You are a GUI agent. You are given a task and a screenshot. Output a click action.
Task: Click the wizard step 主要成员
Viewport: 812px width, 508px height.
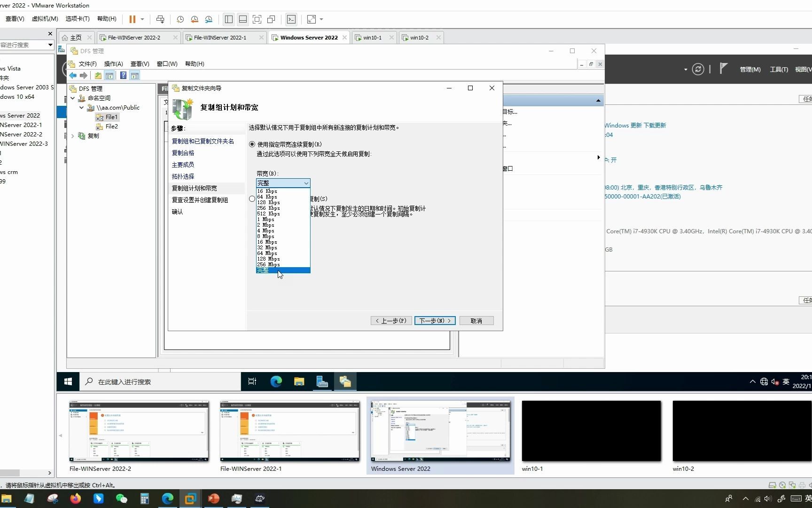pos(183,165)
